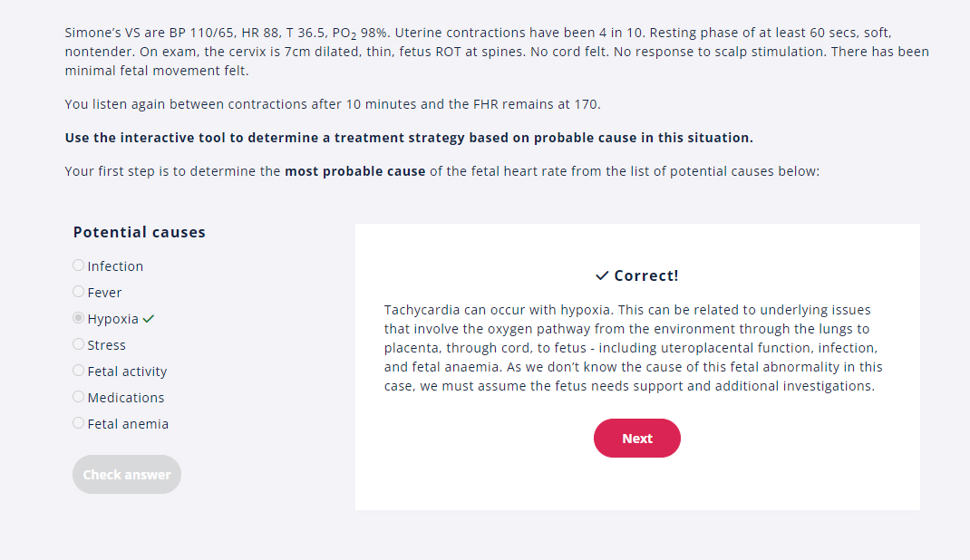Select the Medications option
The image size is (970, 560).
(x=78, y=397)
